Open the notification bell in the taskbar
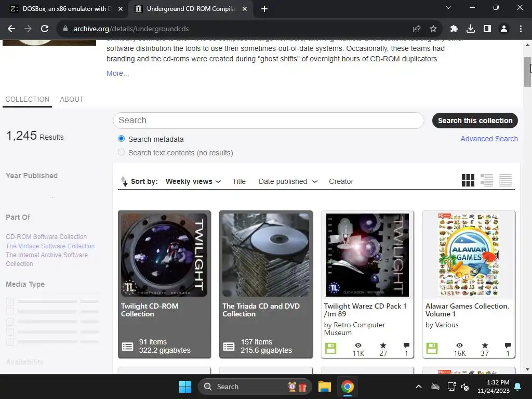The width and height of the screenshot is (532, 399). (518, 387)
